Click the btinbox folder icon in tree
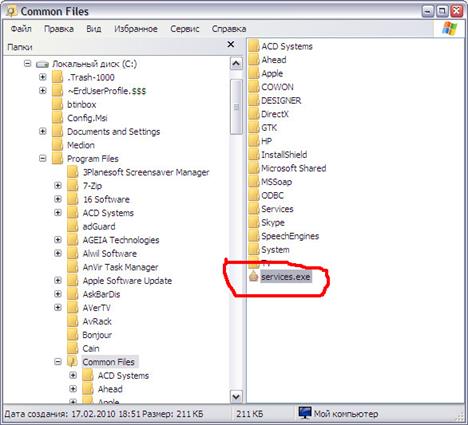The height and width of the screenshot is (425, 468). pyautogui.click(x=57, y=104)
